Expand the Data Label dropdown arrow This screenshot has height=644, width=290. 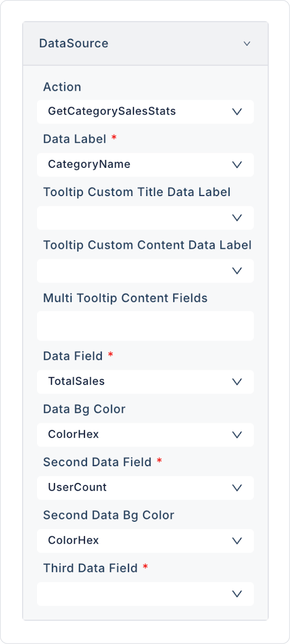click(237, 165)
